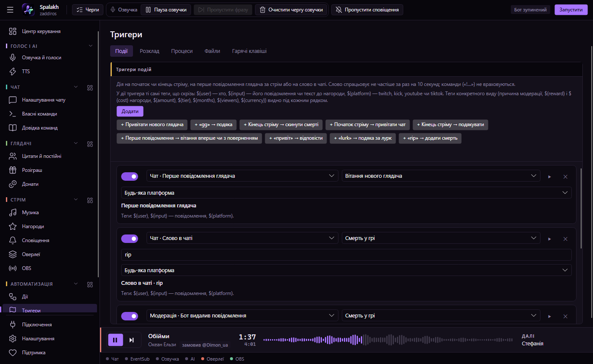Open Розіграш sidebar item

click(50, 170)
